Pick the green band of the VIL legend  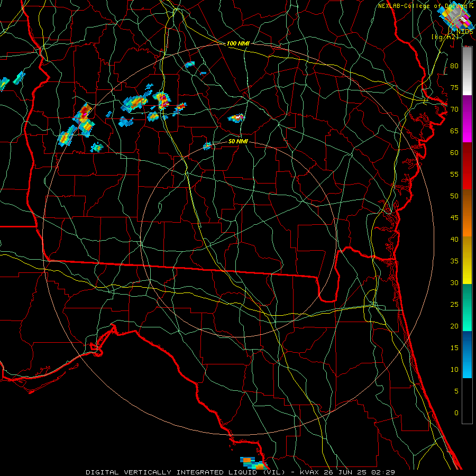[467, 307]
